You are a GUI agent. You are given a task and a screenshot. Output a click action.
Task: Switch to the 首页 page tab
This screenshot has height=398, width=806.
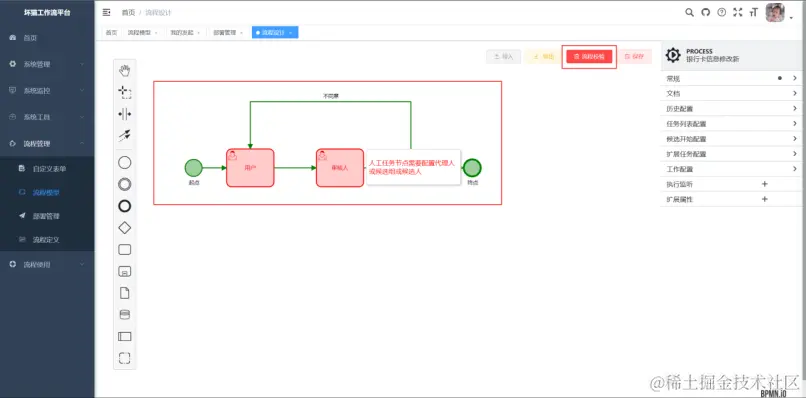pos(112,32)
